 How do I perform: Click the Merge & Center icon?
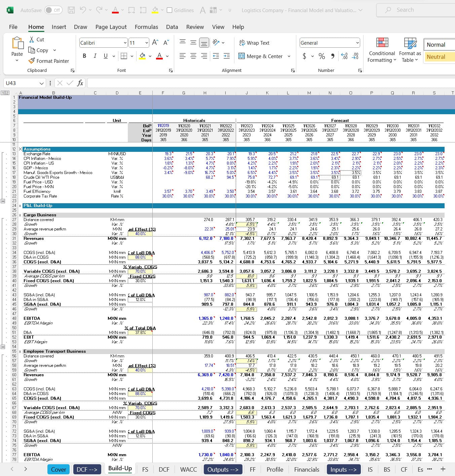241,56
